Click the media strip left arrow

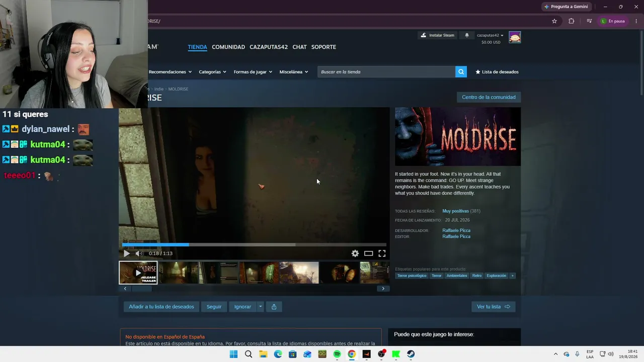(125, 289)
